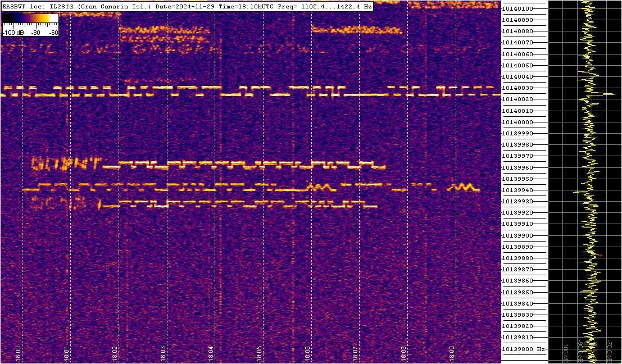Screen dimensions: 622x364
Task: Click the 10139970 frequency label
Action: point(517,156)
